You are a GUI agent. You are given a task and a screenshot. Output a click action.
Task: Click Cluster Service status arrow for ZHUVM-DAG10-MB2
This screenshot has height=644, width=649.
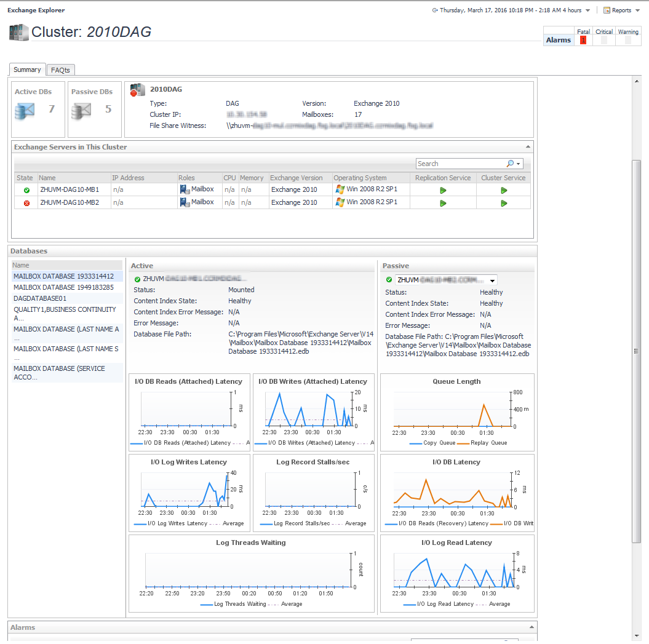point(504,203)
